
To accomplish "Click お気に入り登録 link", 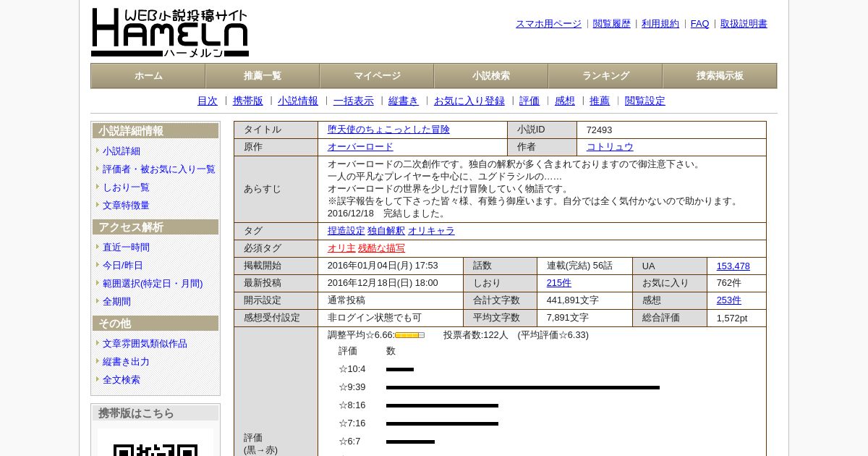I will (469, 101).
